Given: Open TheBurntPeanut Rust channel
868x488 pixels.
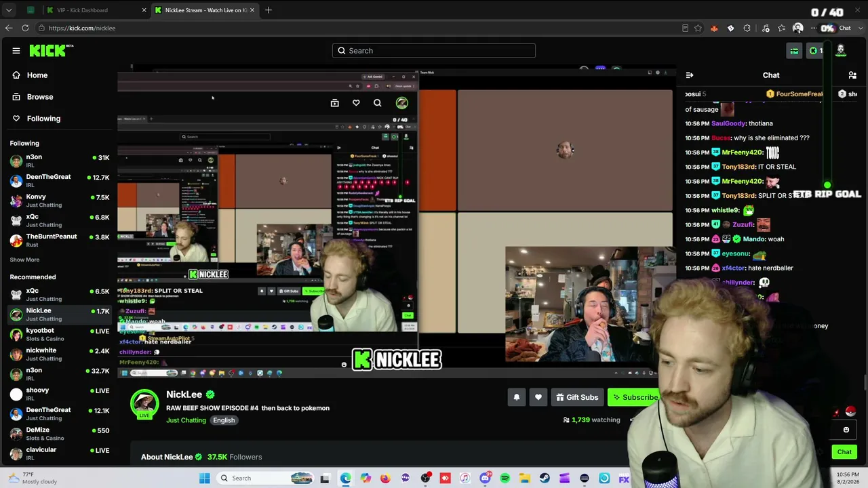Looking at the screenshot, I should (60, 240).
